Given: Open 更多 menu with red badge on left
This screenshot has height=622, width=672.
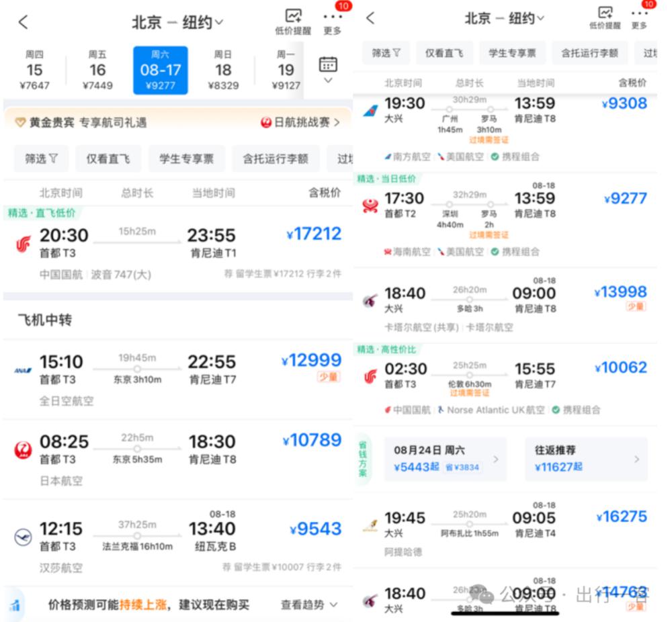Looking at the screenshot, I should [332, 21].
